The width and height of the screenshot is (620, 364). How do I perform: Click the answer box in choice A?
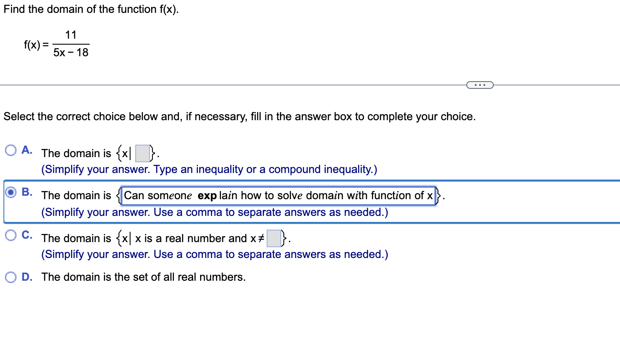[x=143, y=153]
